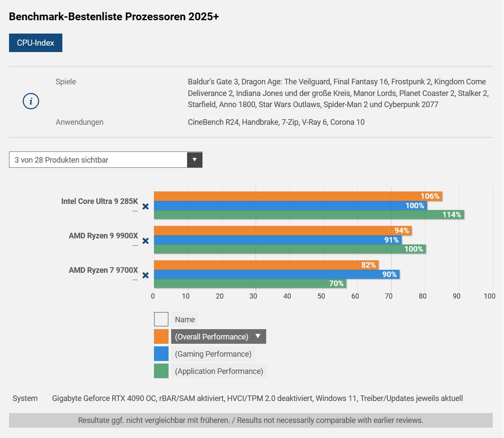
Task: Click the games list starting with Baldur's Gate 3
Action: 338,93
